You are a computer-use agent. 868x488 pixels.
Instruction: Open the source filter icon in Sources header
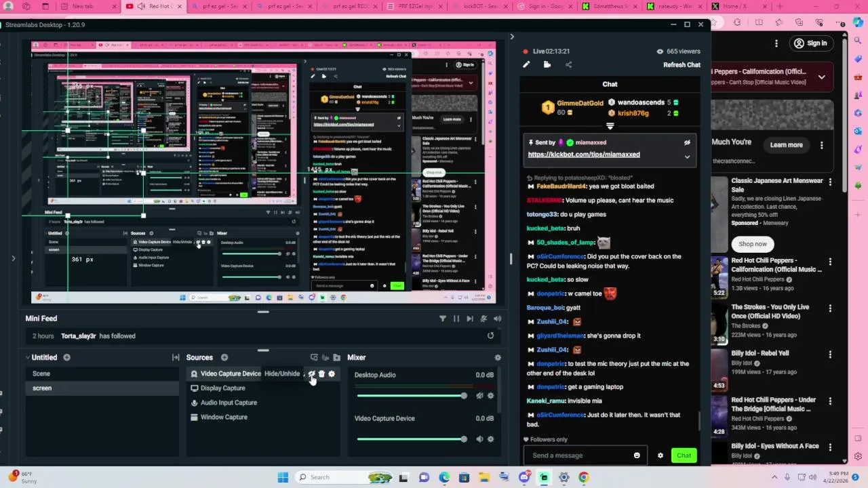(314, 357)
